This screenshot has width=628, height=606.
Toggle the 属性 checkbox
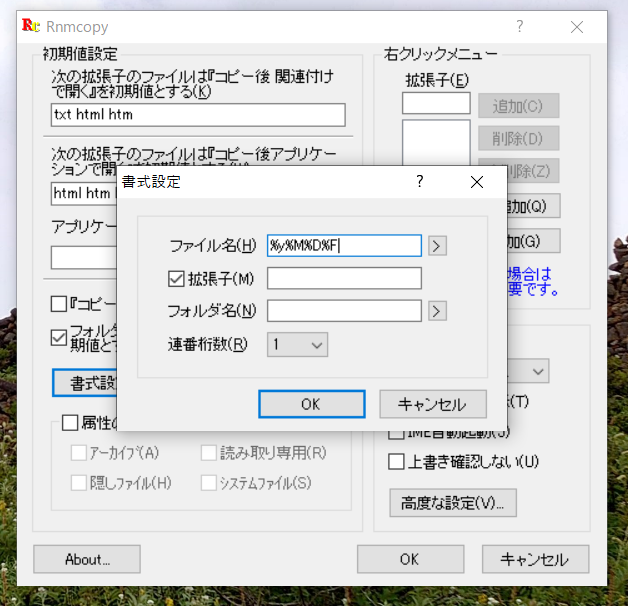[x=70, y=423]
